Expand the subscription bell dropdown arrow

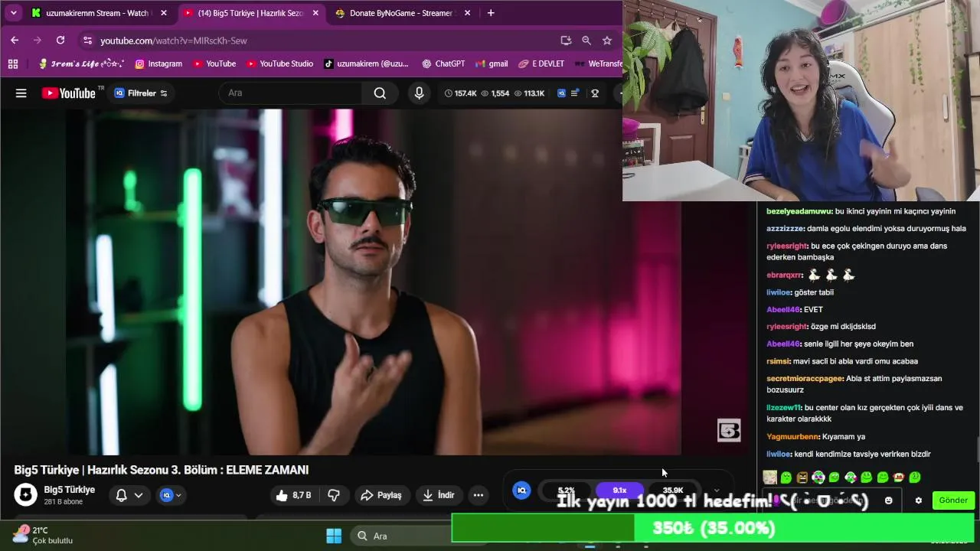139,495
